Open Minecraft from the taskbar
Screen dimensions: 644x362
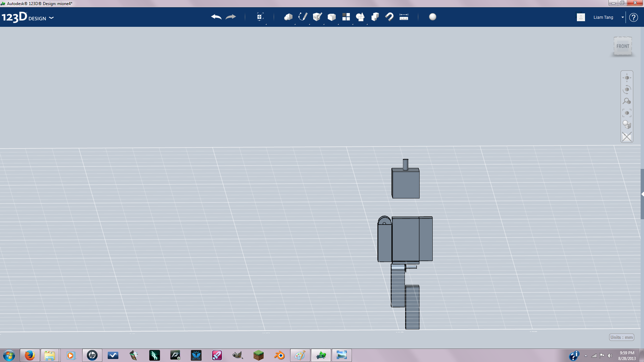(258, 355)
